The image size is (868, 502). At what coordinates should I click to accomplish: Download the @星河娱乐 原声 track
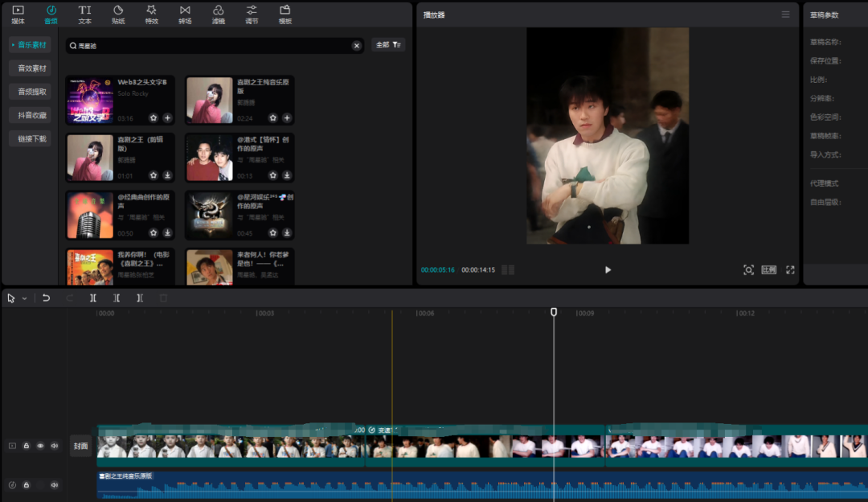click(287, 232)
